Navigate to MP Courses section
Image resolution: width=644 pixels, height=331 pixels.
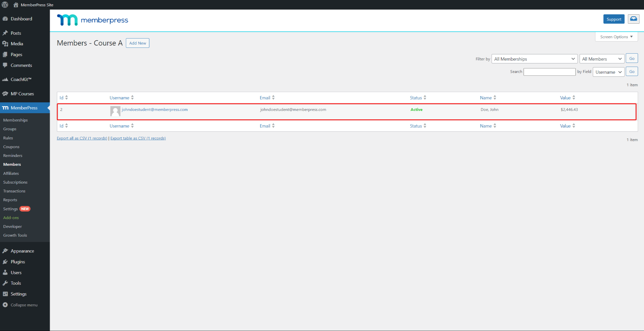click(23, 93)
